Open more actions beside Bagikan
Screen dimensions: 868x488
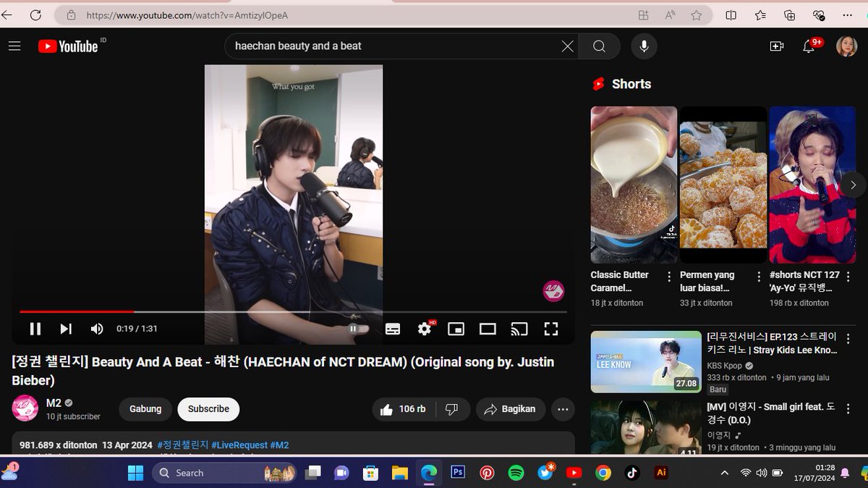(563, 409)
